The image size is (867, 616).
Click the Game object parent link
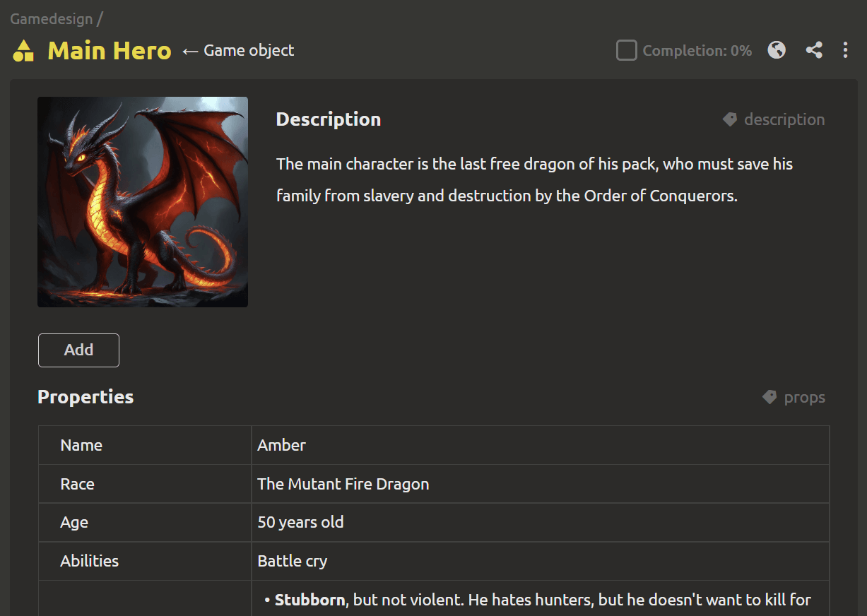point(248,50)
